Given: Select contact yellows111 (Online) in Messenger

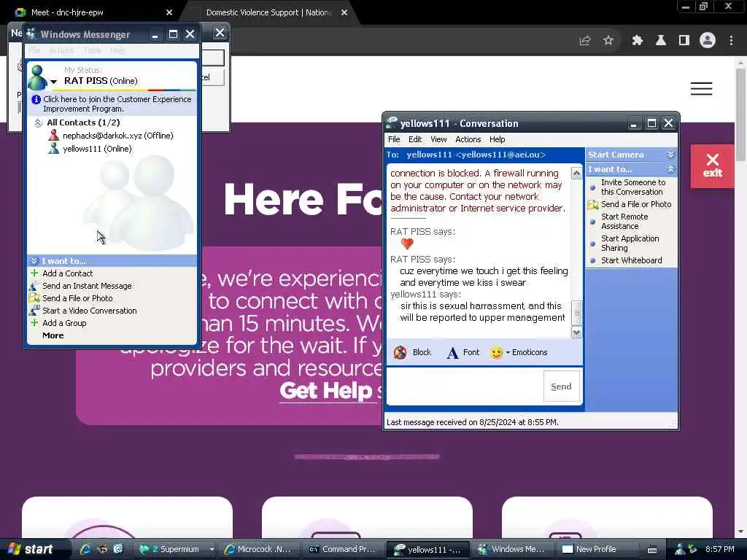Looking at the screenshot, I should coord(97,149).
